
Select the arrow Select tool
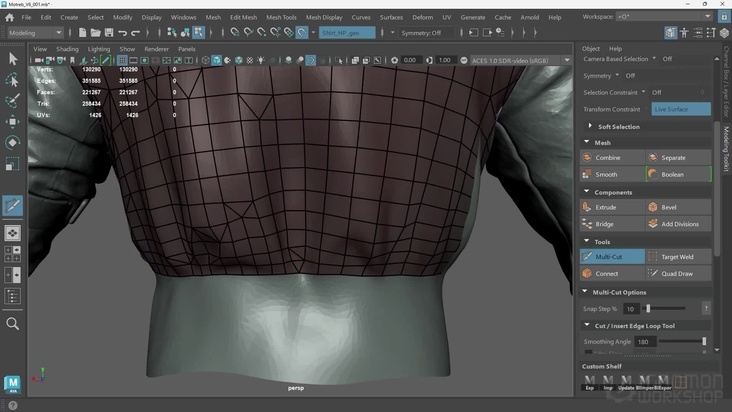point(13,59)
